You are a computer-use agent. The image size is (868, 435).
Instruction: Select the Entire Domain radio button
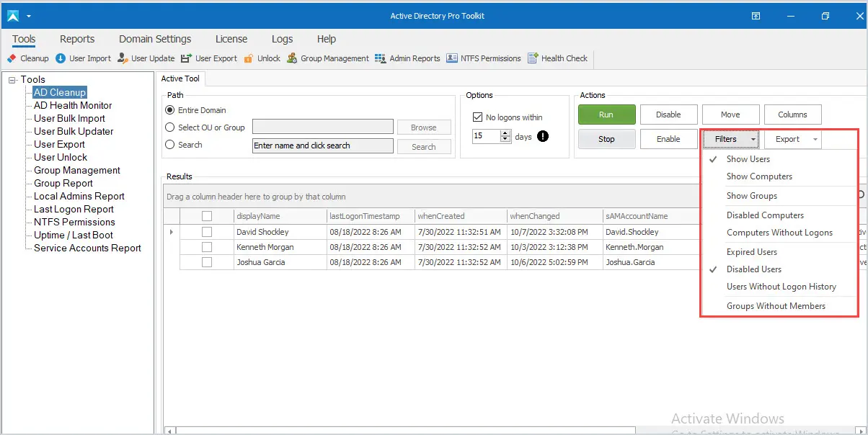click(170, 110)
